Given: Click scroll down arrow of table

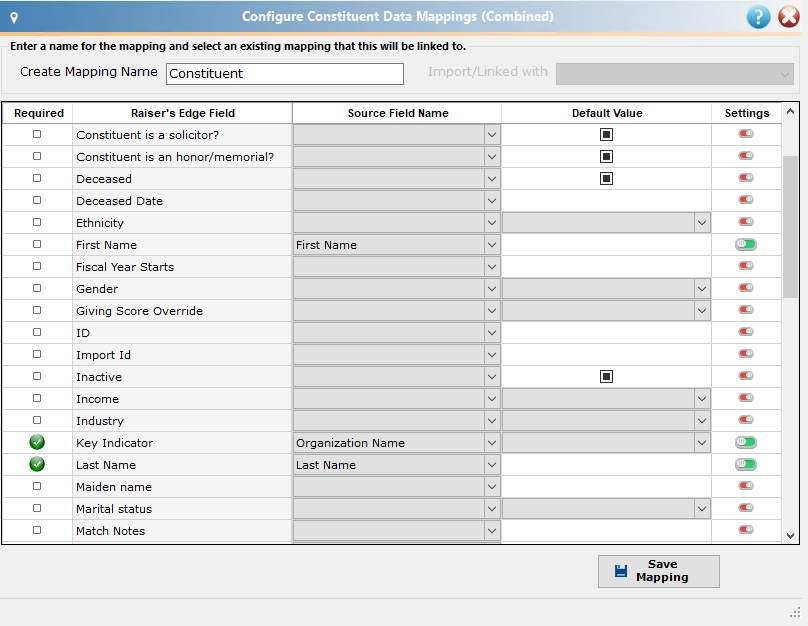Looking at the screenshot, I should (x=790, y=535).
